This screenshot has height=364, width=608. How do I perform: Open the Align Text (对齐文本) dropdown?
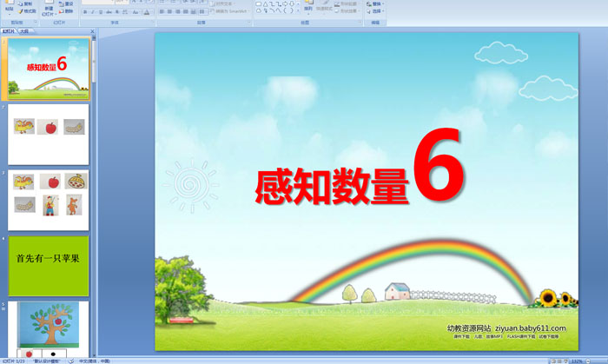pos(223,3)
